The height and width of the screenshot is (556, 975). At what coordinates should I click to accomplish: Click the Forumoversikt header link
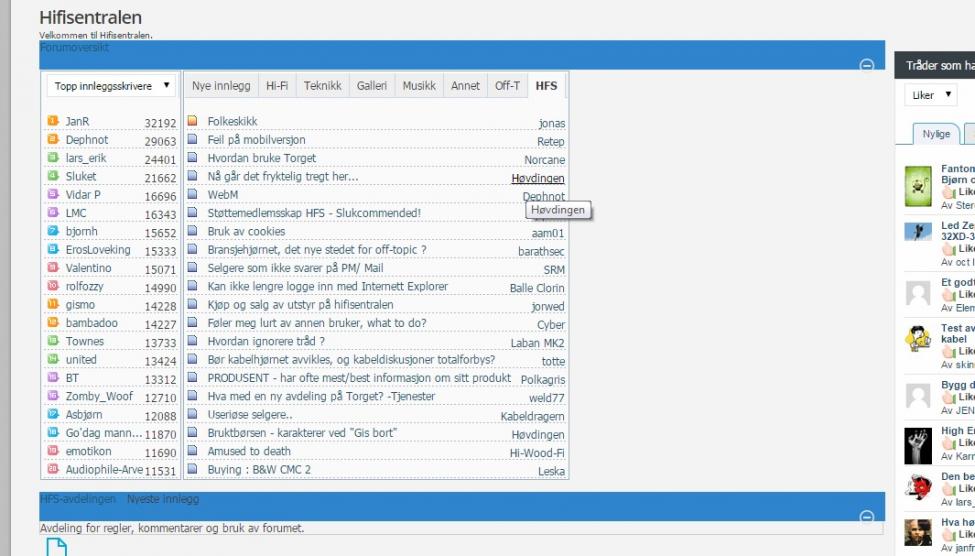(74, 47)
